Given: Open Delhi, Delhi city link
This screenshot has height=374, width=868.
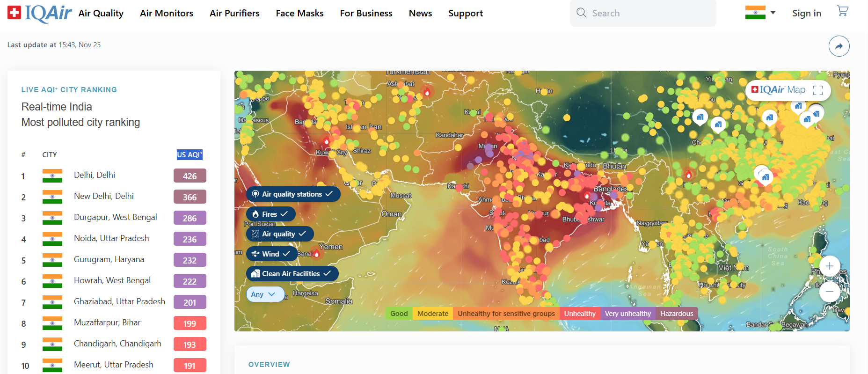Looking at the screenshot, I should (95, 175).
